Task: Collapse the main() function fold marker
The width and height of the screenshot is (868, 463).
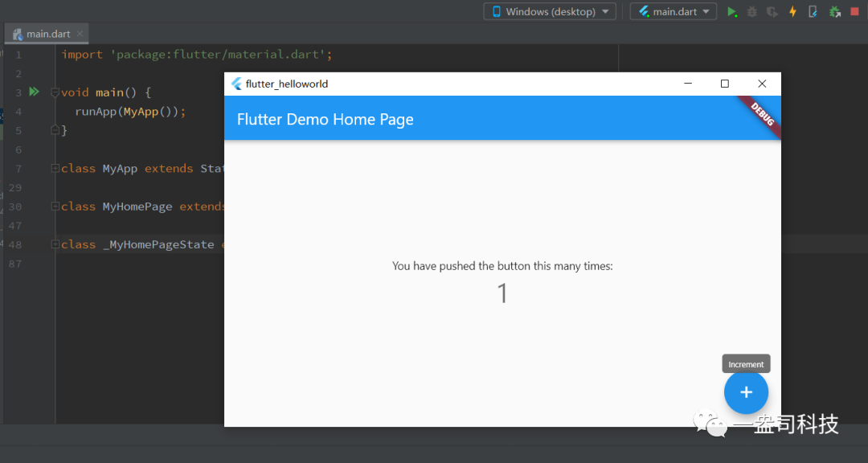Action: point(55,92)
